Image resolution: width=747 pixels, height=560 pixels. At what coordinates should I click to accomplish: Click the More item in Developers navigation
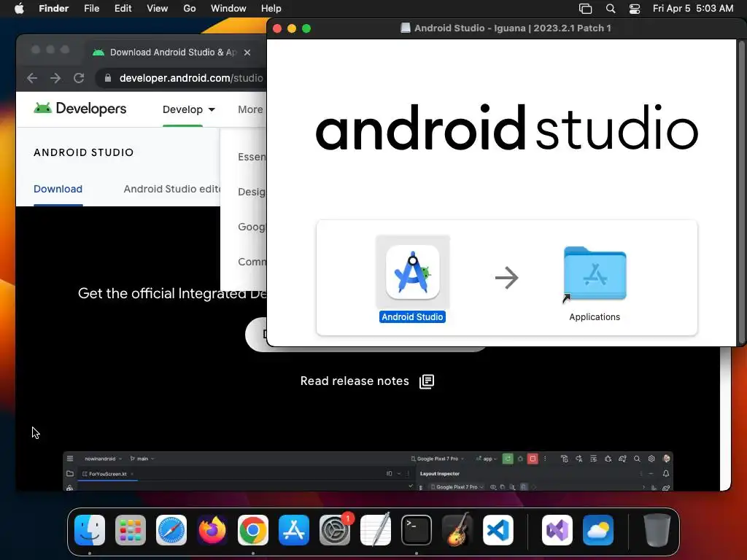251,109
